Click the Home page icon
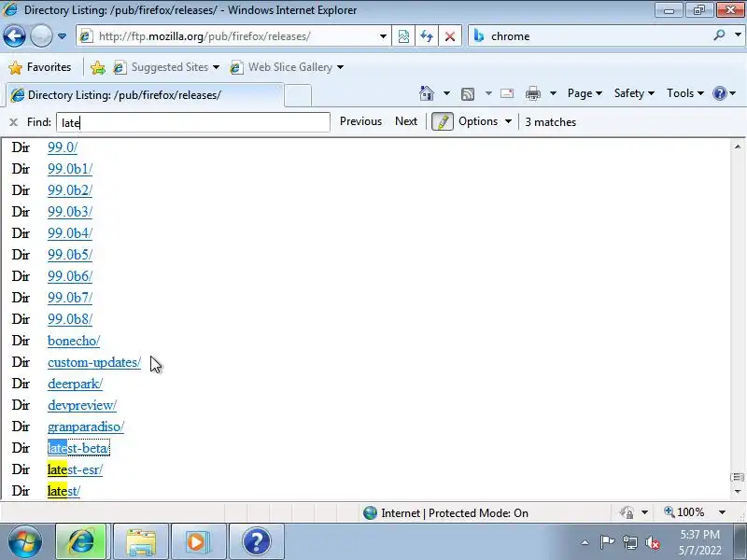747x560 pixels. point(427,93)
